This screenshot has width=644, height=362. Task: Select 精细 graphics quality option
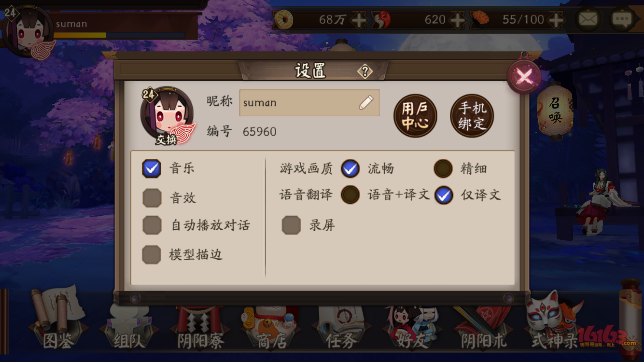(443, 168)
